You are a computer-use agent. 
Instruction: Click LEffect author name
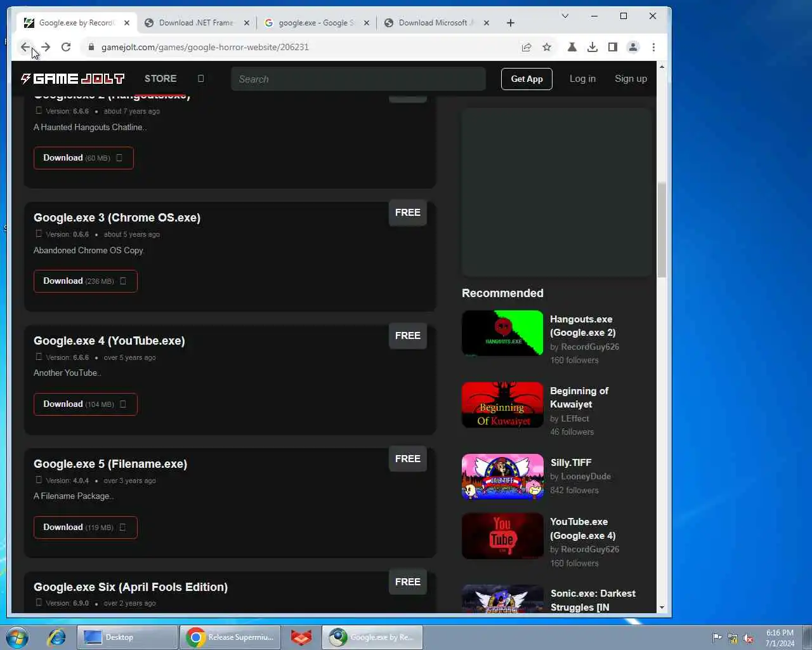click(575, 419)
